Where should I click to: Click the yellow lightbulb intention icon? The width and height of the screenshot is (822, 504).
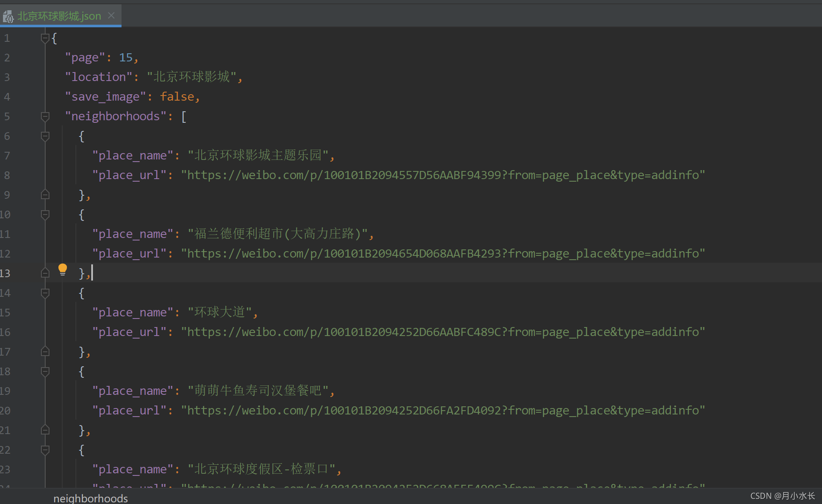(63, 269)
